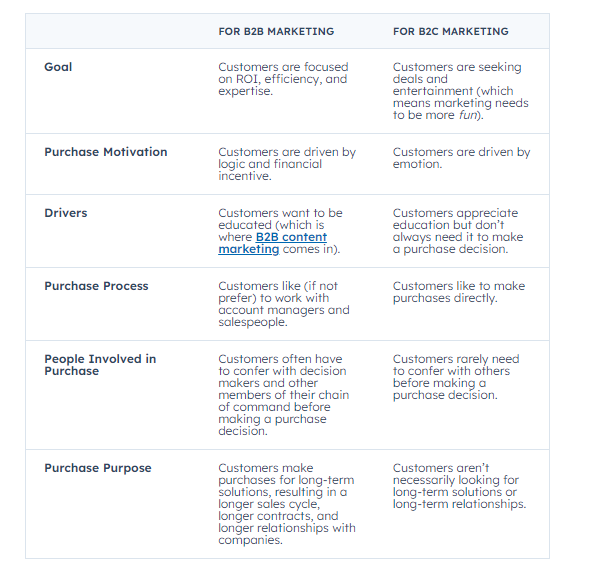Click the B2C Drivers cell about education
Viewport: 606px width, 570px height.
pos(458,231)
